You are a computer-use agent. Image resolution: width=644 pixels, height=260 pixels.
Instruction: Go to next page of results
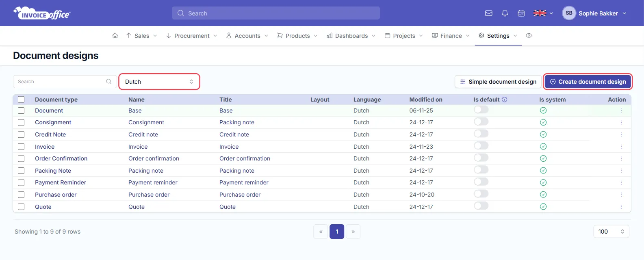[x=353, y=232]
